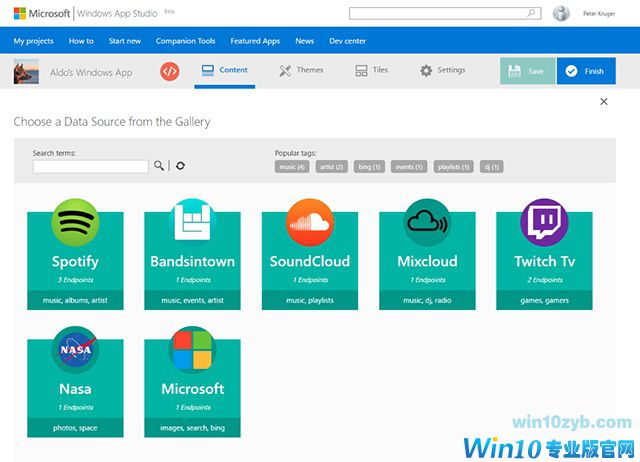The height and width of the screenshot is (462, 640).
Task: Click the Save button
Action: click(x=527, y=71)
